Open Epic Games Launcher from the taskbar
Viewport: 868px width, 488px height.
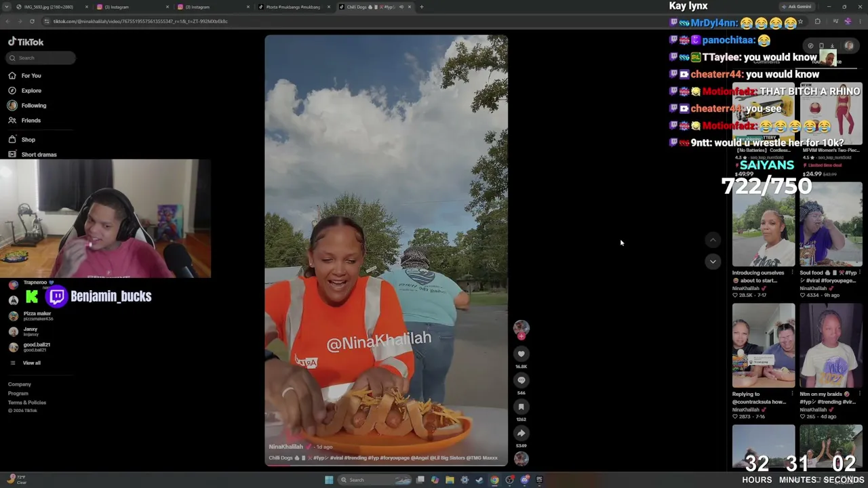(x=539, y=480)
